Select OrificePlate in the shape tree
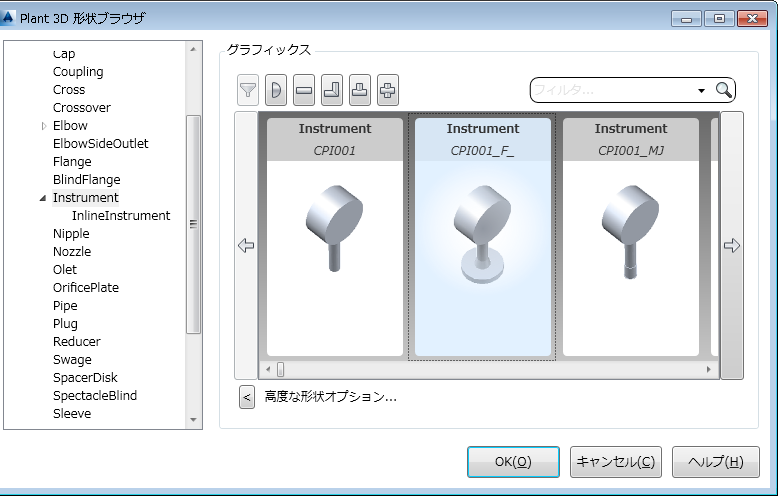The height and width of the screenshot is (496, 778). pos(86,288)
